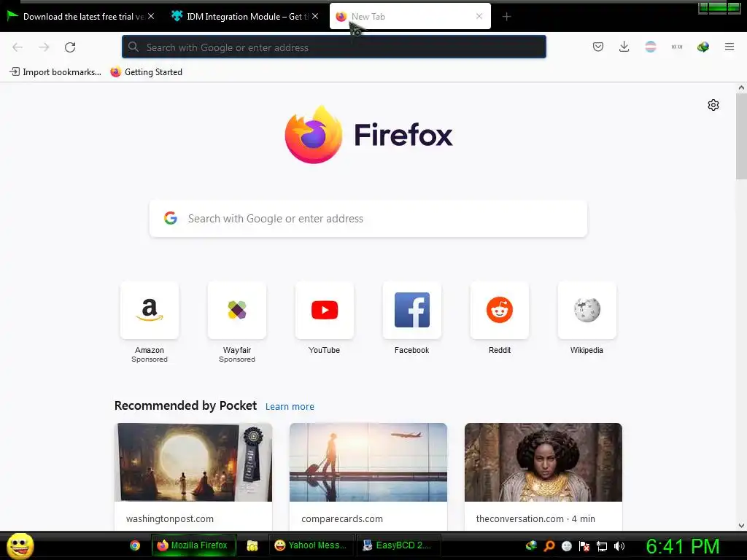Open the washingtonpost.com story thumbnail
The height and width of the screenshot is (560, 747).
pyautogui.click(x=193, y=462)
